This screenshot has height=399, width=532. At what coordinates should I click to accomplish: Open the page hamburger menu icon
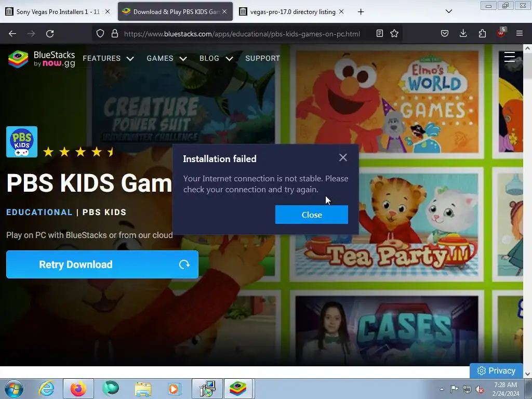[x=510, y=57]
